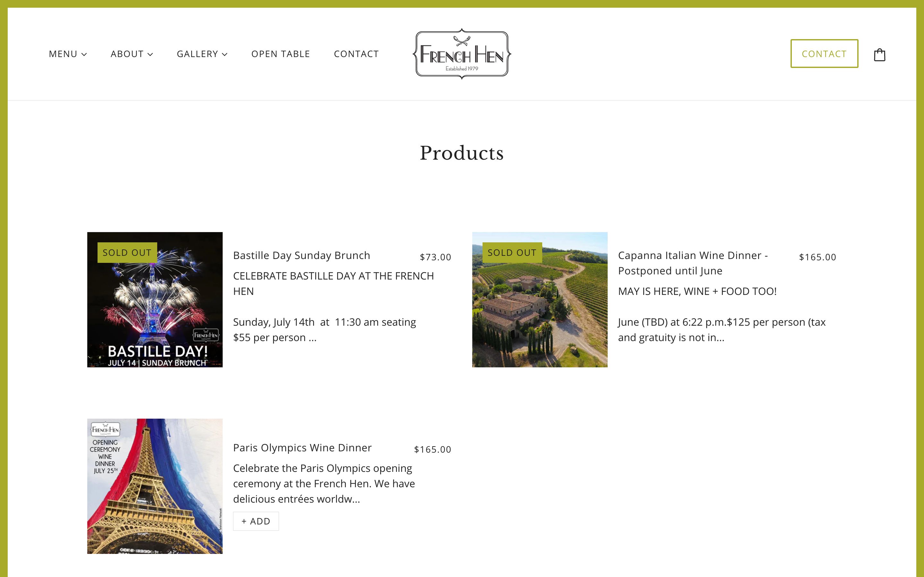Click the Products page heading
924x577 pixels.
(462, 153)
